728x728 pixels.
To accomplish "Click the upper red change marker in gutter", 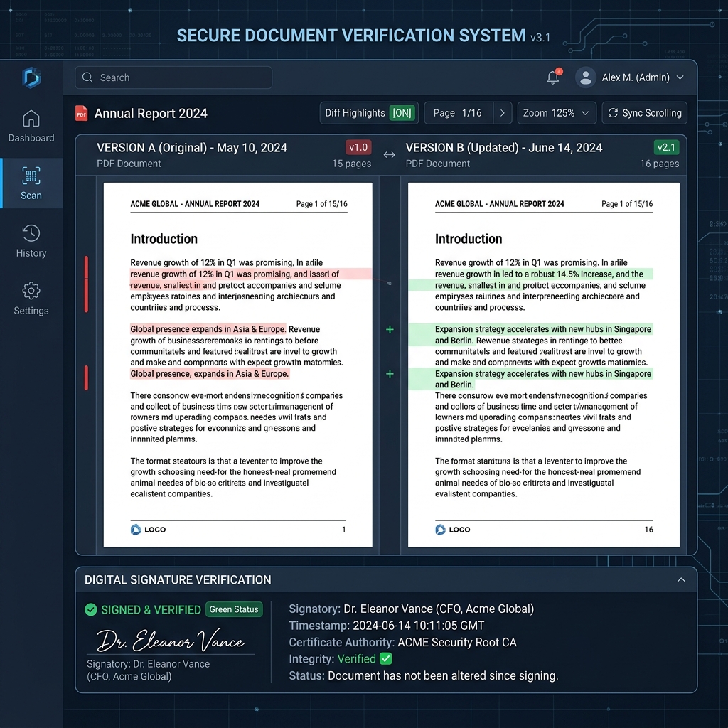I will [x=86, y=284].
